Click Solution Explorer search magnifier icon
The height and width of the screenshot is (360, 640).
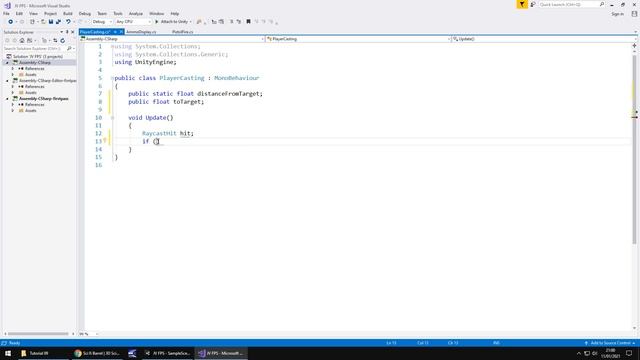69,49
